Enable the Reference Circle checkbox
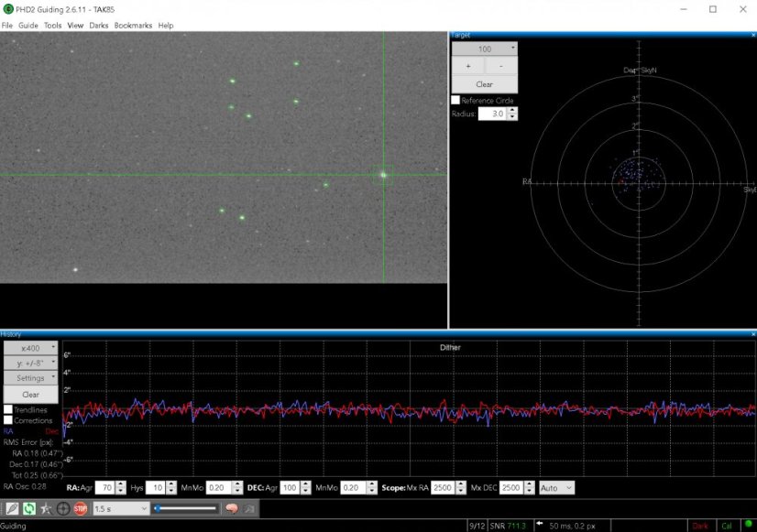Viewport: 757px width, 532px height. tap(455, 100)
